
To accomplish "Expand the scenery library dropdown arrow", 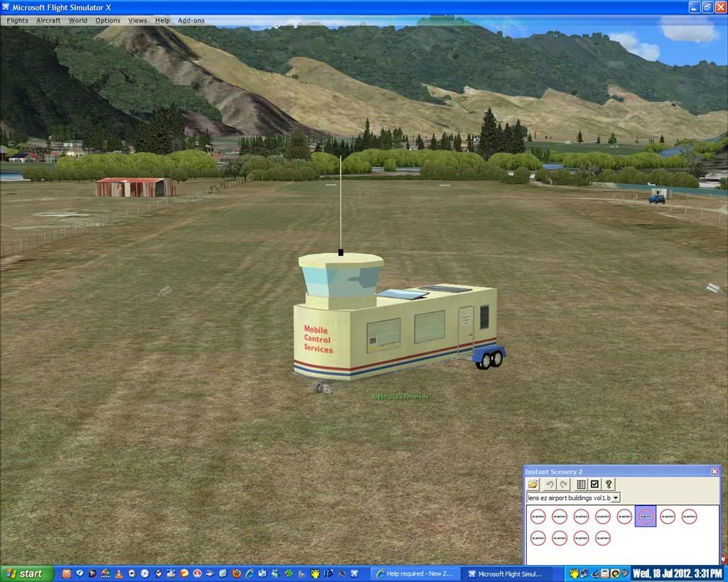I will (x=616, y=498).
